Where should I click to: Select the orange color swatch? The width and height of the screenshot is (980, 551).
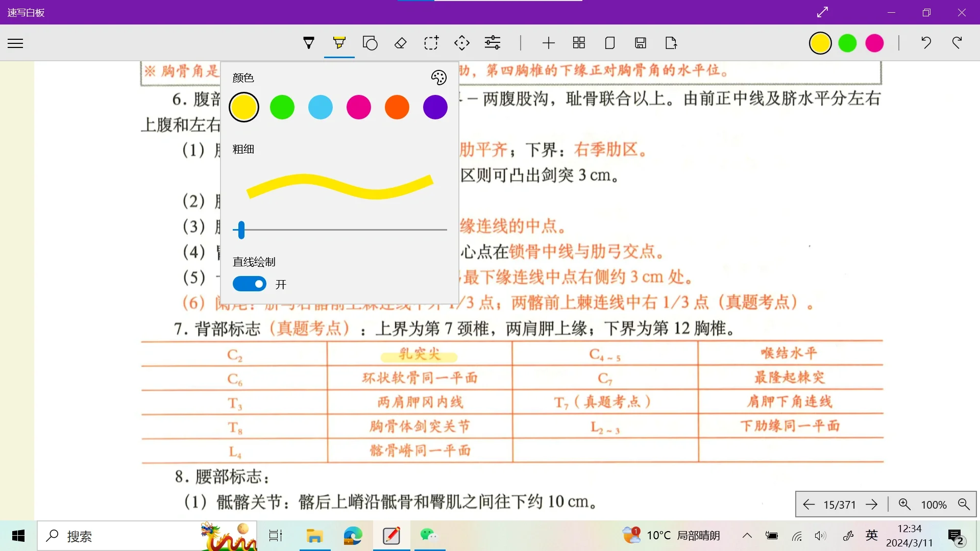coord(397,107)
